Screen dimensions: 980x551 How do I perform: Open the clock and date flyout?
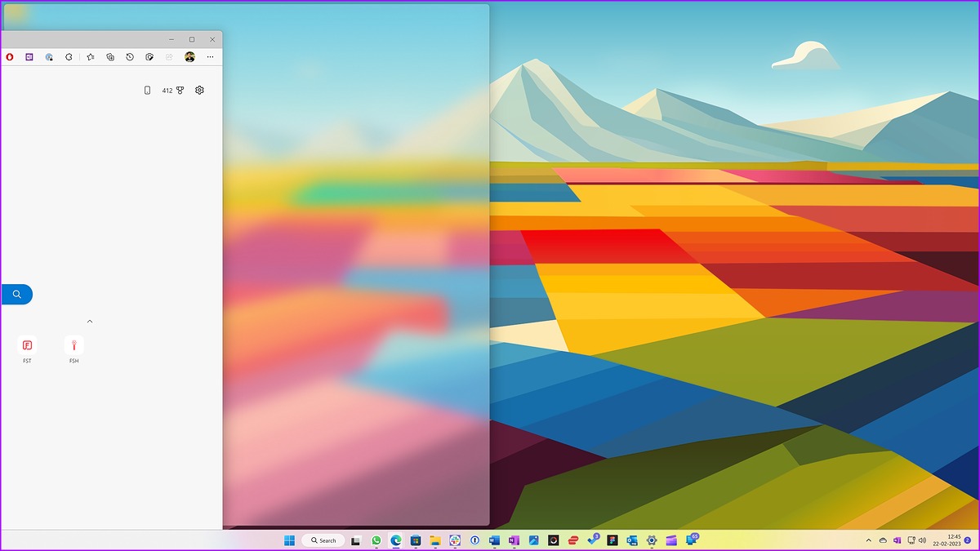(947, 540)
